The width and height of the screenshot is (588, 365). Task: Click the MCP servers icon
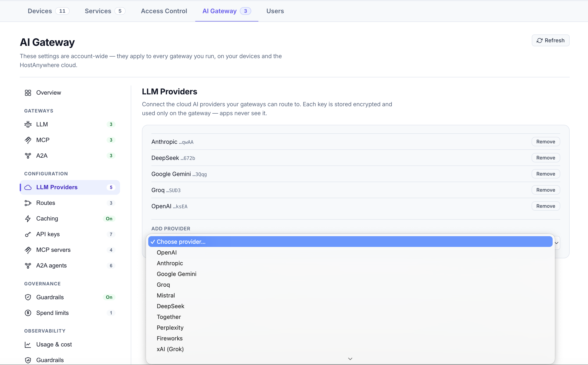tap(28, 250)
